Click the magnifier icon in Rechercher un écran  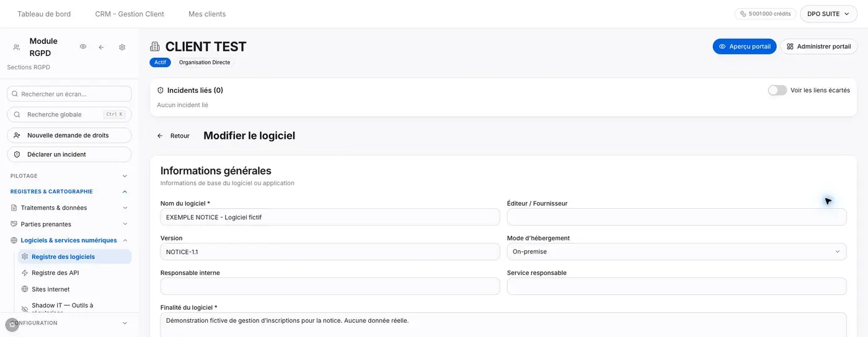(15, 94)
